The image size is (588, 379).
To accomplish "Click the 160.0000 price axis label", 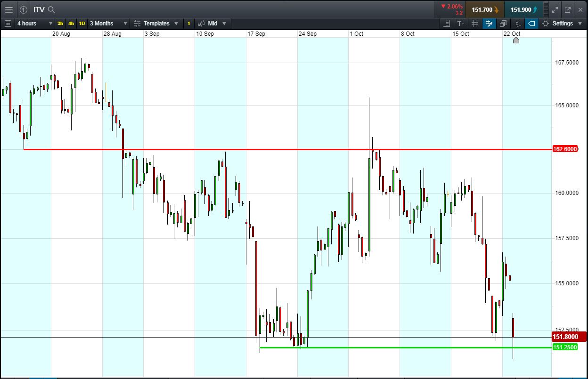I will [x=566, y=193].
